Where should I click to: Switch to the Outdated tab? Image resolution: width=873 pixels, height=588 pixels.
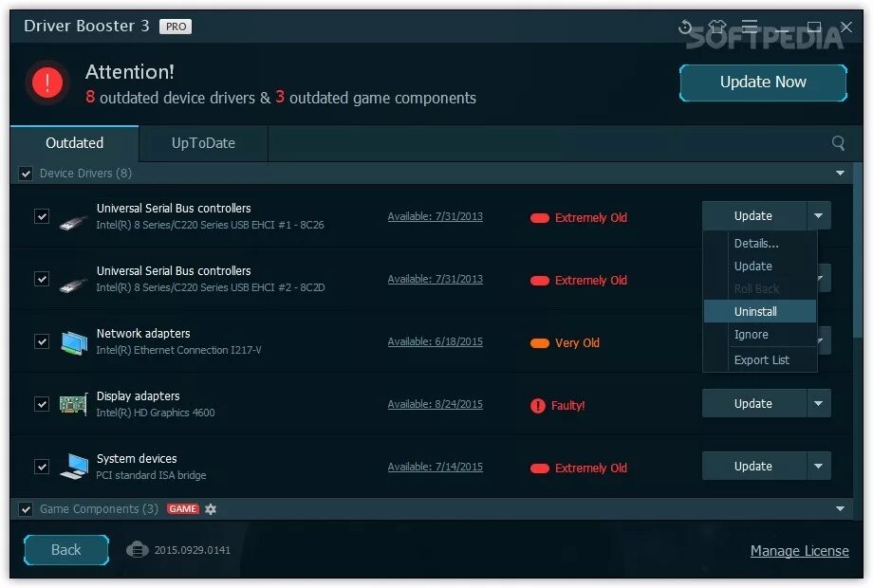pyautogui.click(x=75, y=143)
